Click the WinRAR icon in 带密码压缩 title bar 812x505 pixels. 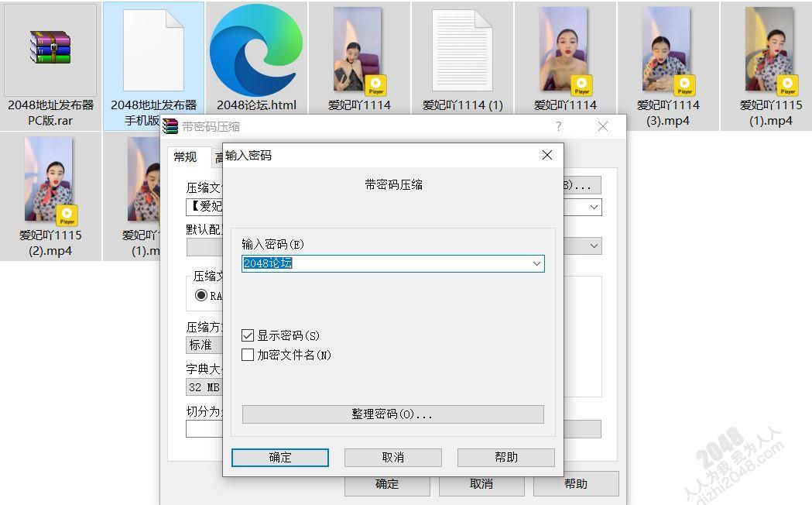[x=170, y=127]
